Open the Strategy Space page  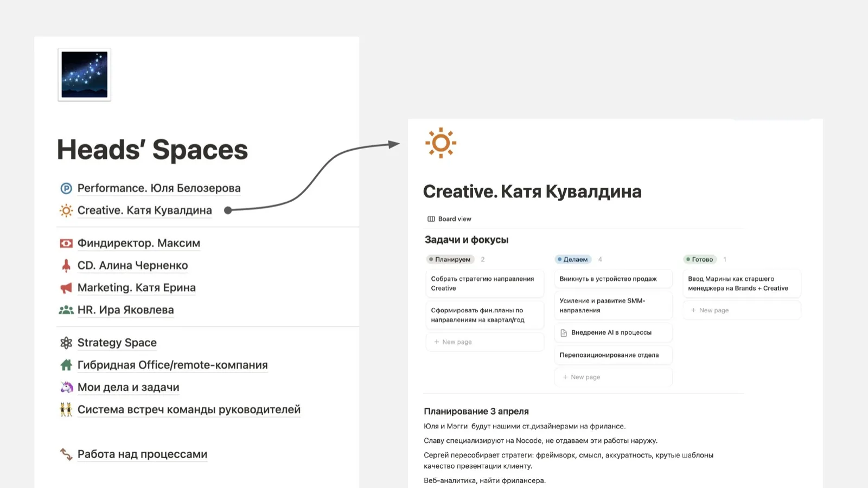point(117,343)
